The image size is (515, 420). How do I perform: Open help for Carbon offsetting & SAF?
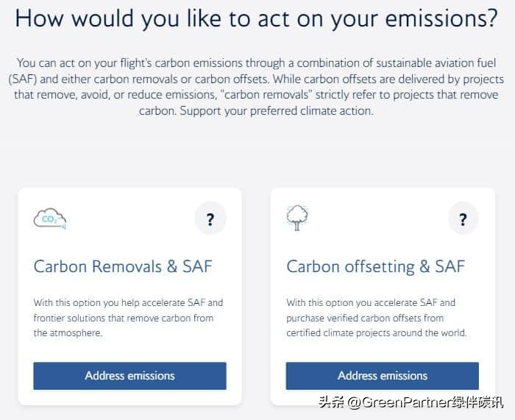[x=463, y=218]
